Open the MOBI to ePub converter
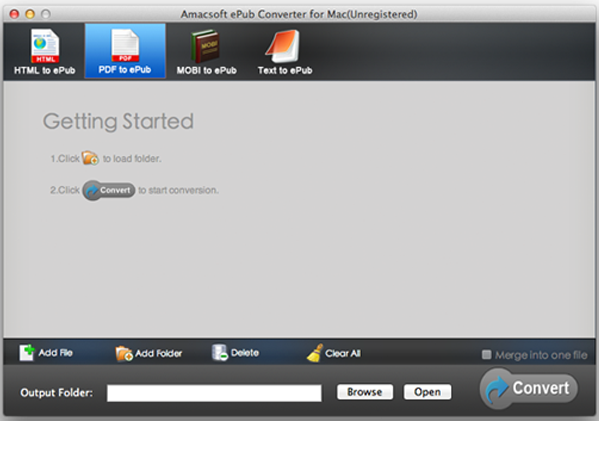The width and height of the screenshot is (600, 458). pyautogui.click(x=206, y=51)
